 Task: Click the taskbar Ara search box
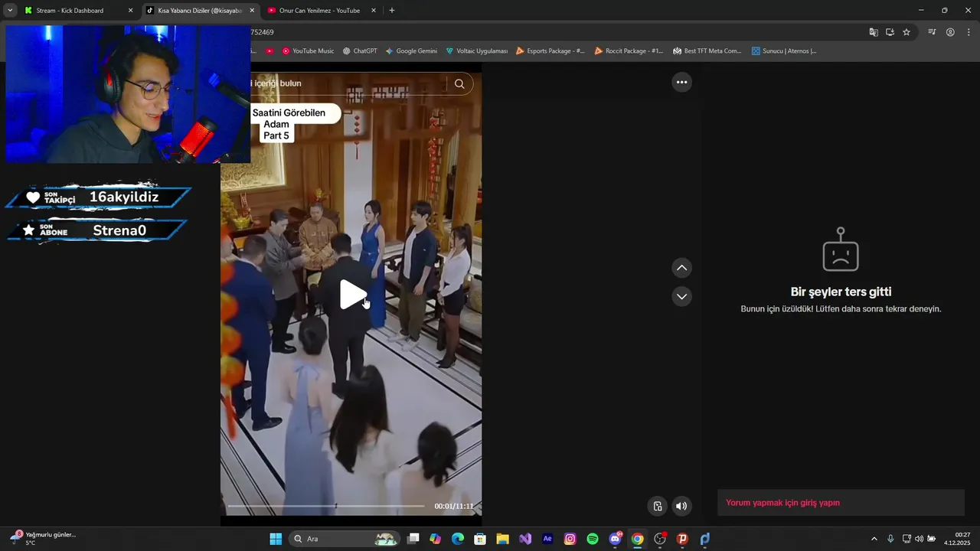click(x=345, y=539)
